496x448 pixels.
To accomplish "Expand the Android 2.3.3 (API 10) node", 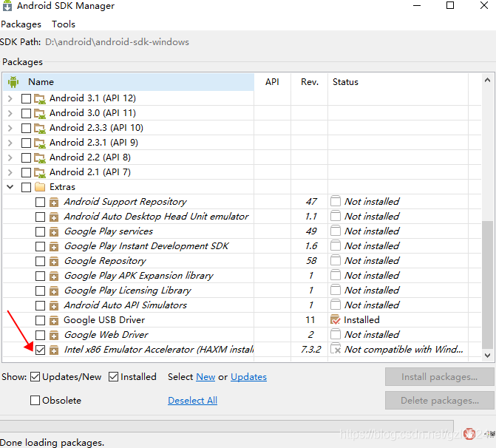I will pos(10,128).
